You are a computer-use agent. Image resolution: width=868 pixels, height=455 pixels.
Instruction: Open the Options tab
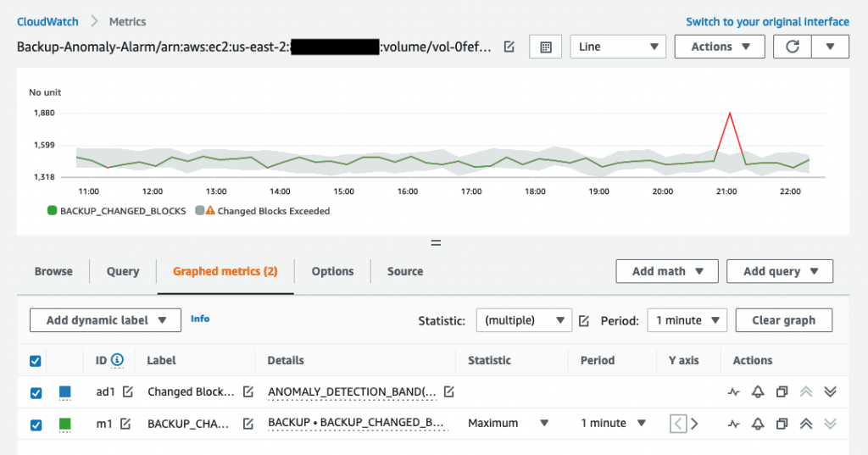[332, 271]
